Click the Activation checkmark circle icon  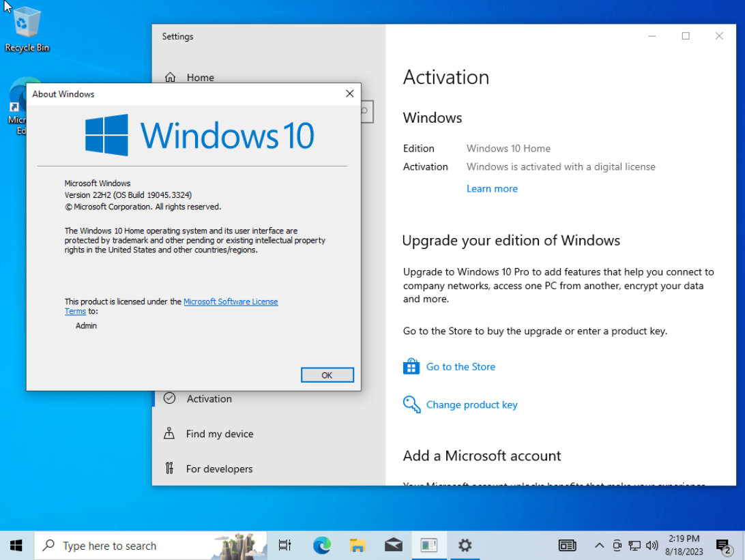[x=170, y=398]
